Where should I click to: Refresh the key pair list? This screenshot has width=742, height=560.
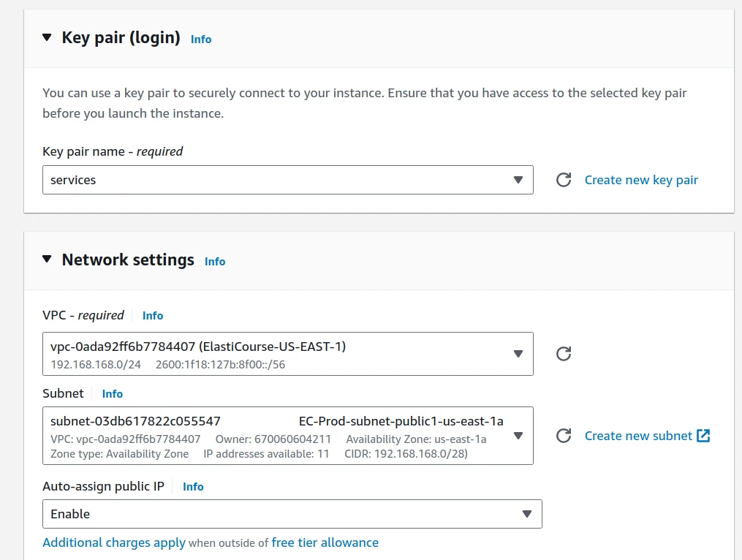click(x=563, y=180)
